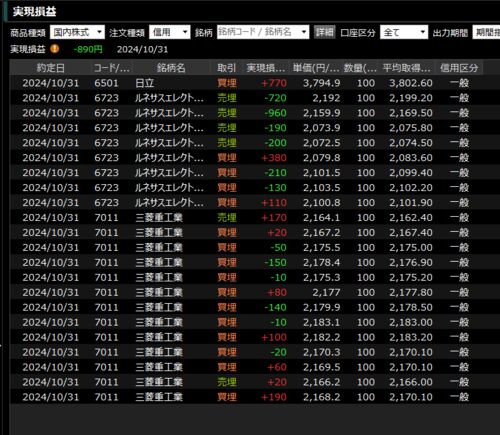Click the 詳細 button
This screenshot has width=500, height=435.
tap(325, 32)
